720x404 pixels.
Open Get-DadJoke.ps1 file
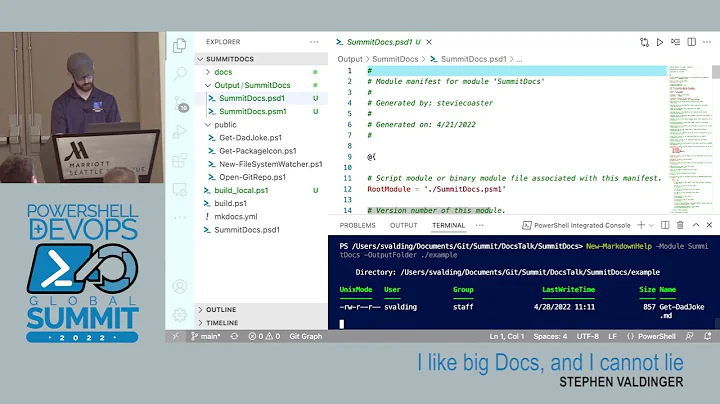point(261,138)
